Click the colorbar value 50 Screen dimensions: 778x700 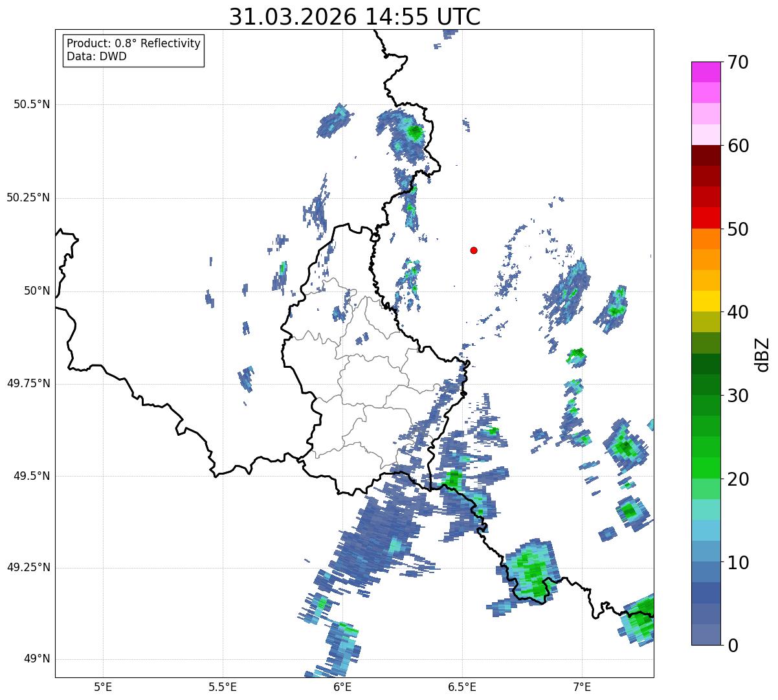pyautogui.click(x=739, y=229)
